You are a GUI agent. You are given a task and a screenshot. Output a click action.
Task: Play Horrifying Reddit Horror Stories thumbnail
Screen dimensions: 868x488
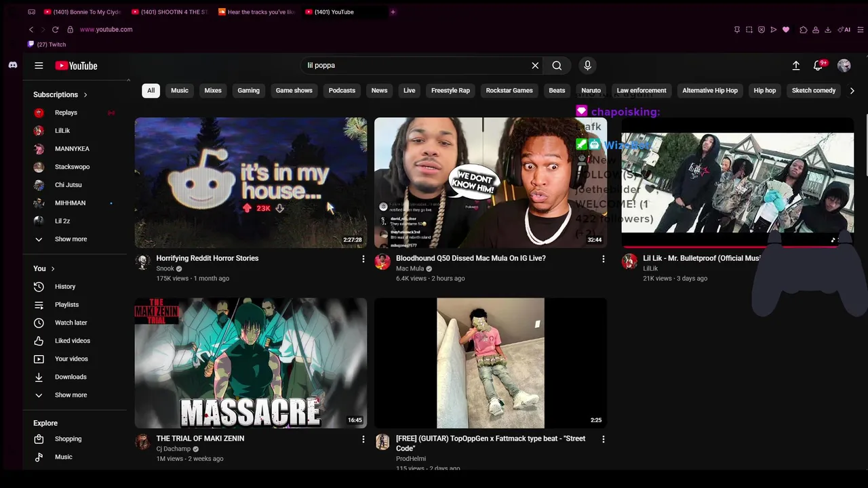[x=251, y=182]
